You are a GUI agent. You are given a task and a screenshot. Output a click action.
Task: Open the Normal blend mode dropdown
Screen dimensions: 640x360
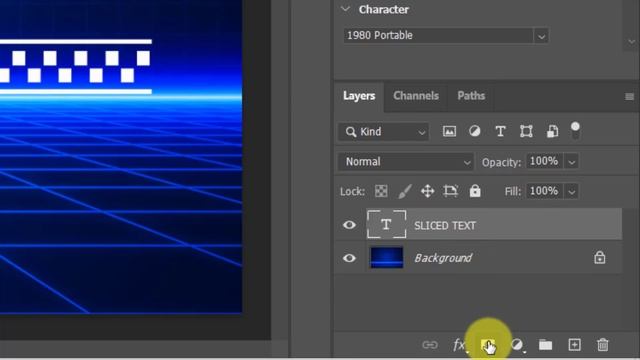[405, 162]
